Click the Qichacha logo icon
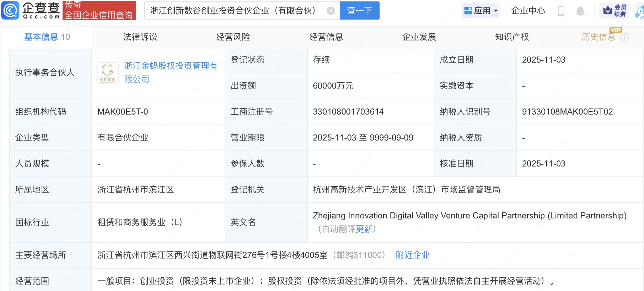Screen dimensions: 644x291 click(x=10, y=10)
